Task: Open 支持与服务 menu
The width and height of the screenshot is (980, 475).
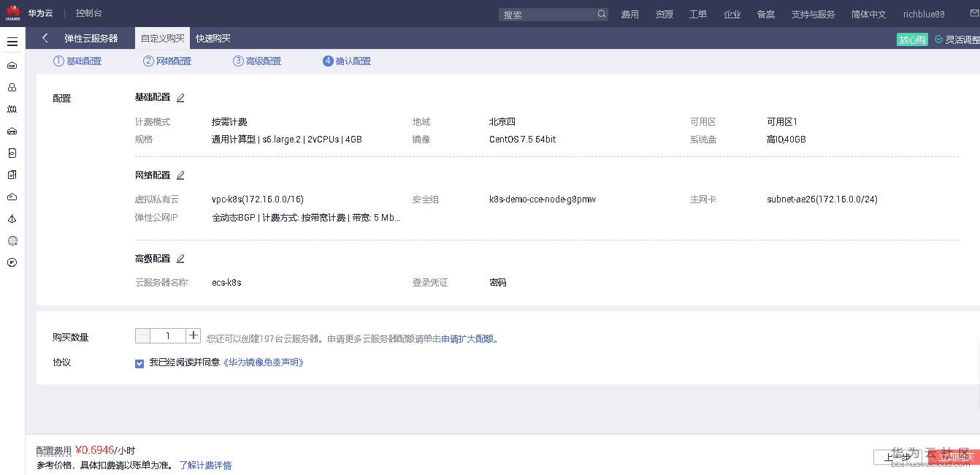Action: 814,14
